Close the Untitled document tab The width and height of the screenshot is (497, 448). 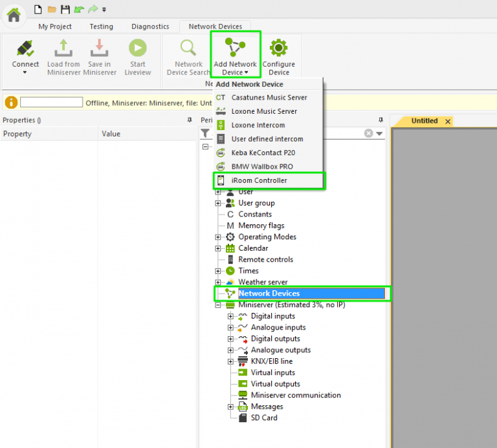447,122
